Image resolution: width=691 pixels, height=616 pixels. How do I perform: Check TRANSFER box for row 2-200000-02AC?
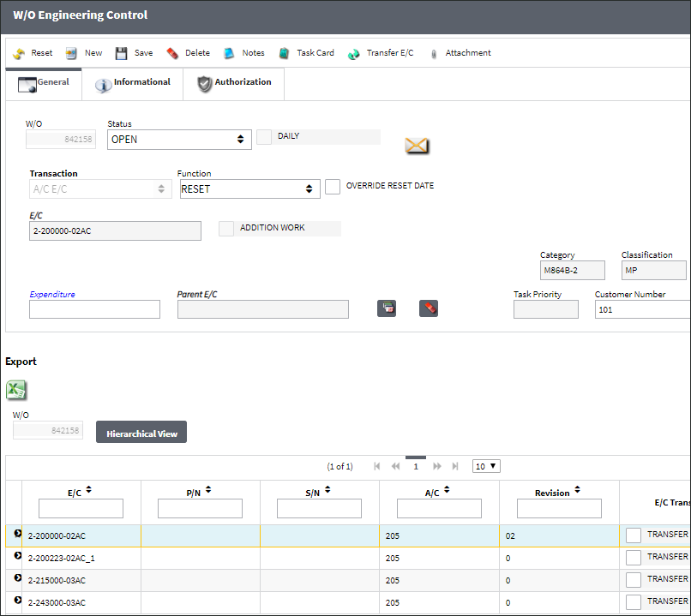tap(634, 535)
